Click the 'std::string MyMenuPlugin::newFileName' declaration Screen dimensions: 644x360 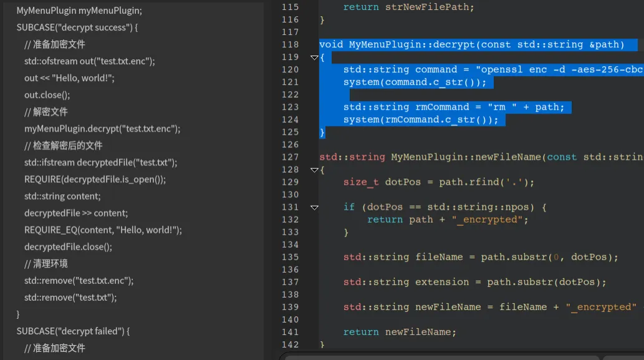point(481,157)
